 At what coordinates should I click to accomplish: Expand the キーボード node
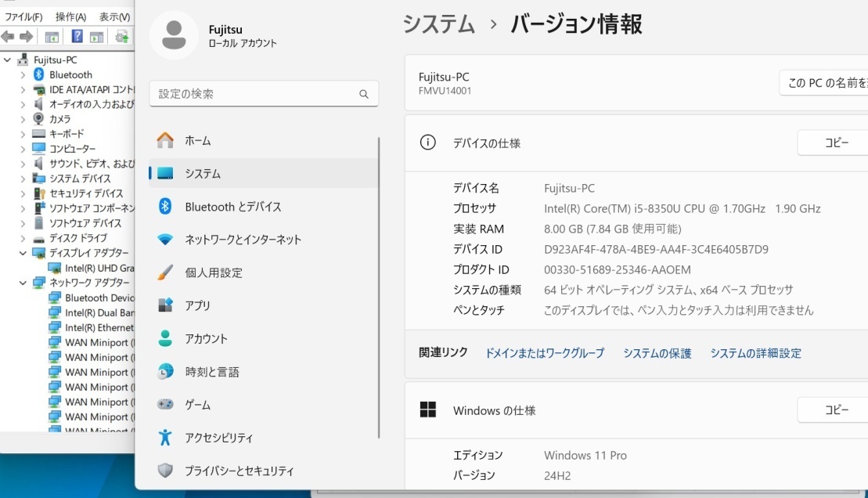pos(23,133)
